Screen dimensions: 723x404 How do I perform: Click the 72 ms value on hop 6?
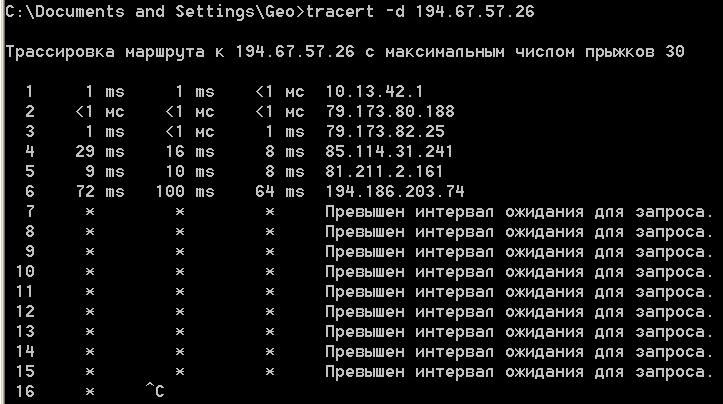coord(100,191)
